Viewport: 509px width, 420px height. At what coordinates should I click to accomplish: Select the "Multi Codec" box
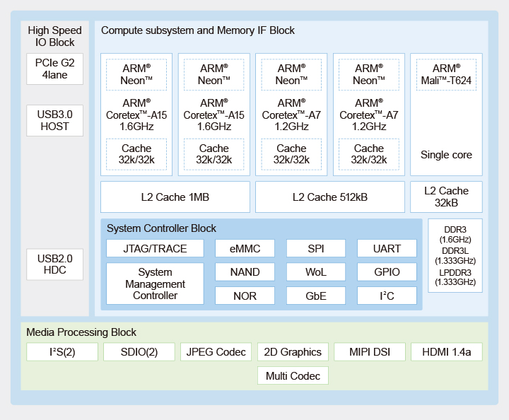293,375
